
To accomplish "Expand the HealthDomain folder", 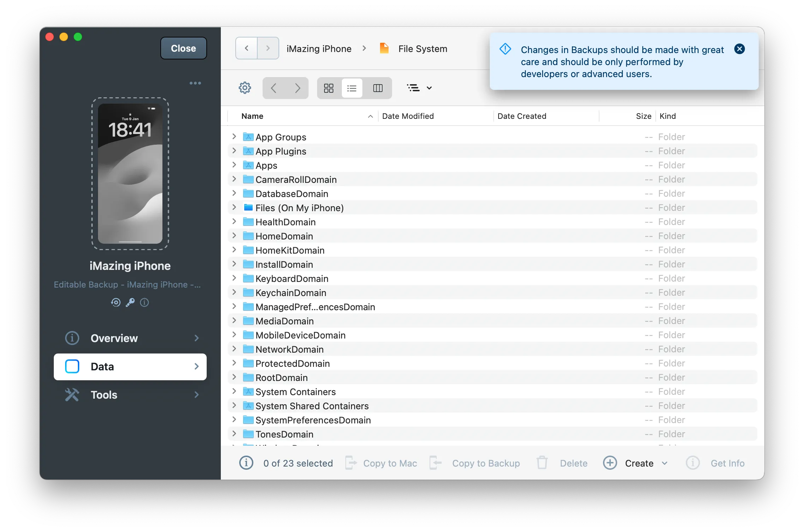I will [x=234, y=222].
